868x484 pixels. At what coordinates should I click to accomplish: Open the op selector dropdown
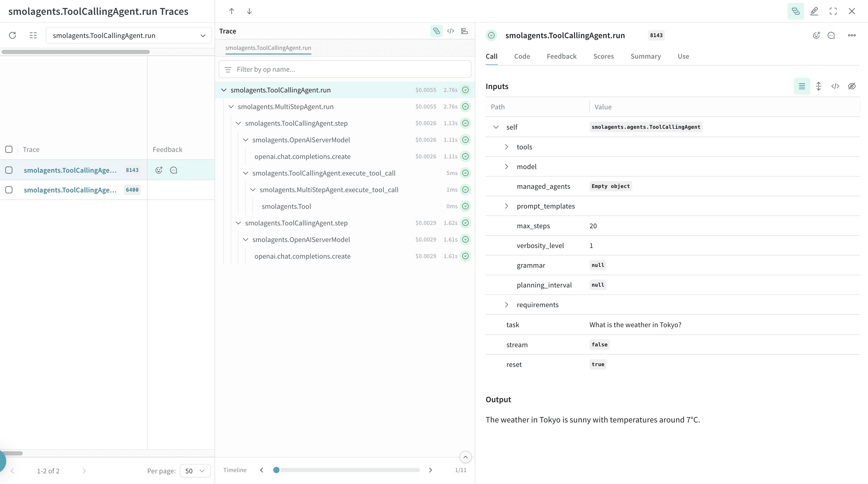pos(129,35)
